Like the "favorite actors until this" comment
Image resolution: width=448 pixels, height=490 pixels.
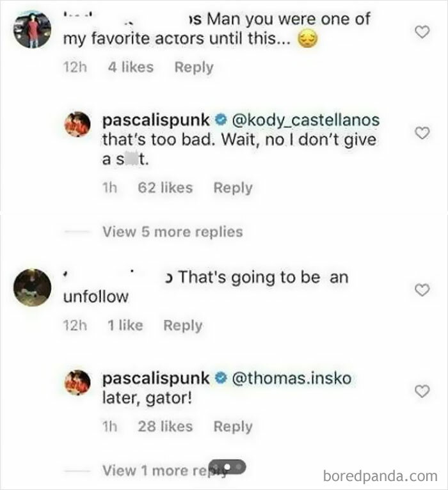(x=421, y=31)
